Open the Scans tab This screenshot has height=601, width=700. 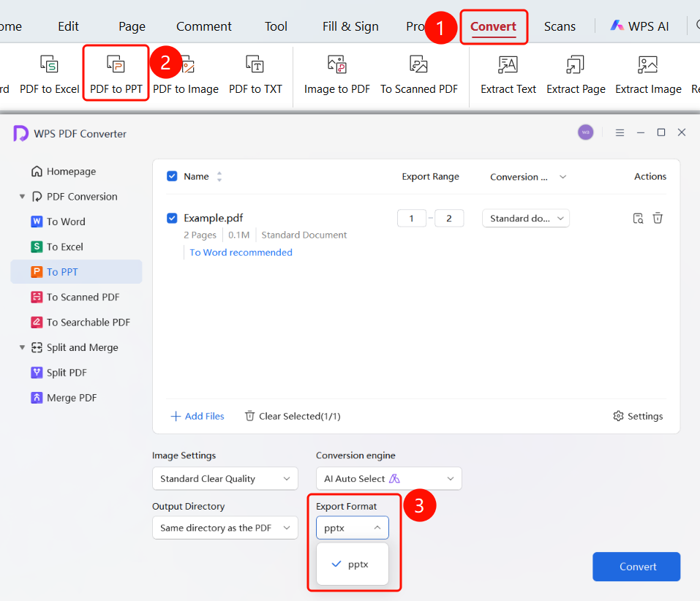[x=560, y=26]
